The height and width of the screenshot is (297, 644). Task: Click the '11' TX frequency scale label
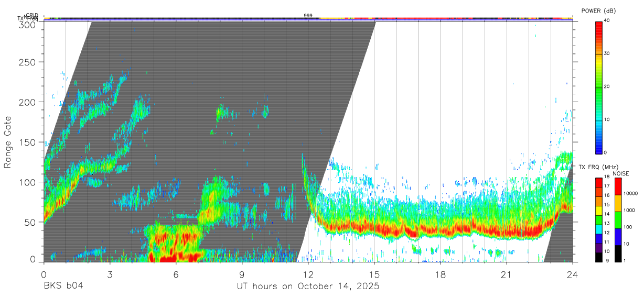[607, 242]
